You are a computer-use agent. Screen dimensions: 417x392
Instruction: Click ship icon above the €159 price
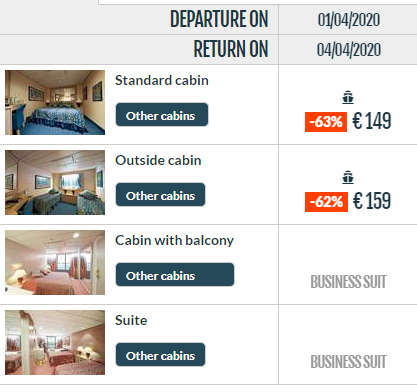tap(348, 177)
